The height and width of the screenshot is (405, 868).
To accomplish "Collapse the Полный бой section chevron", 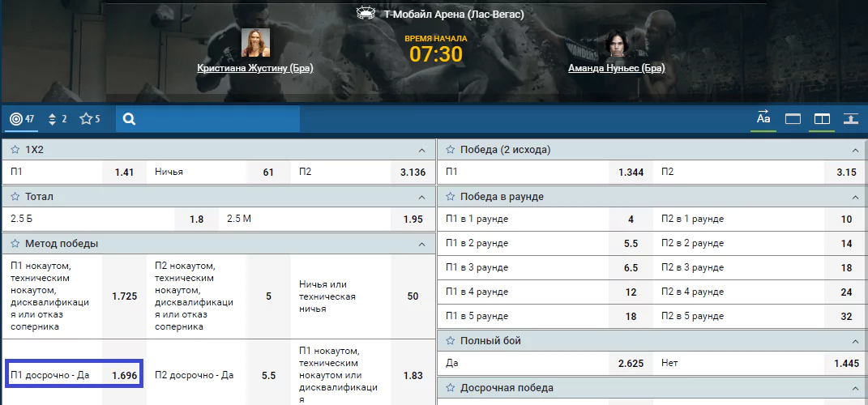I will click(x=857, y=341).
